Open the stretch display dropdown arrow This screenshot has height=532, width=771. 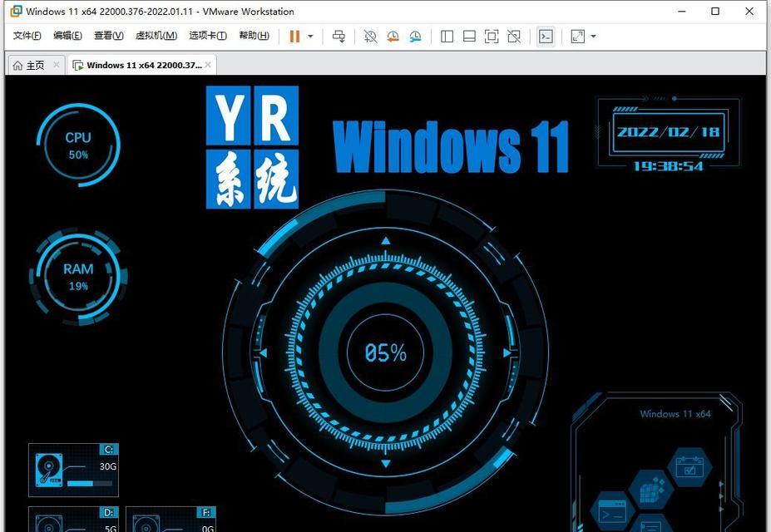click(x=594, y=37)
